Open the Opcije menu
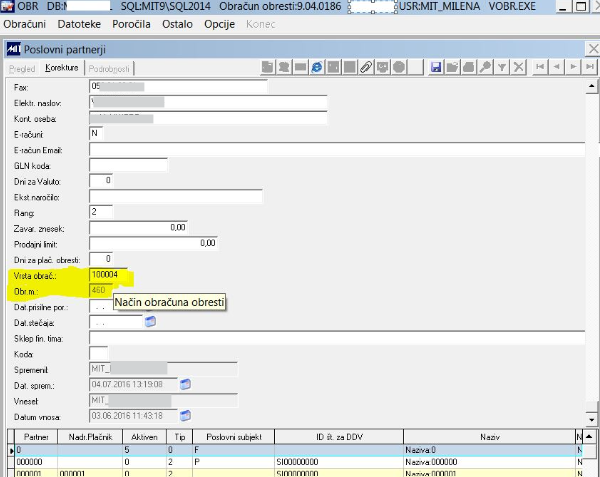 click(219, 24)
